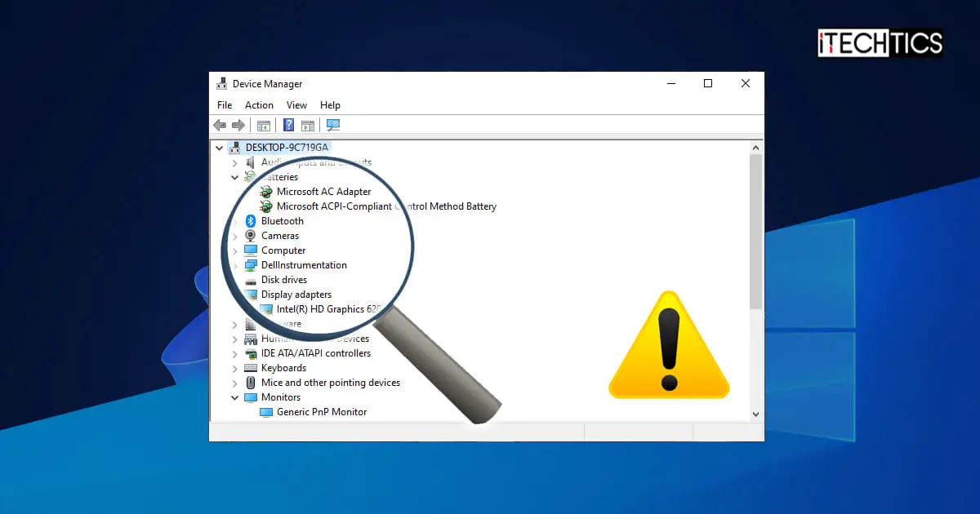Click the Disk drives icon
980x514 pixels.
251,280
